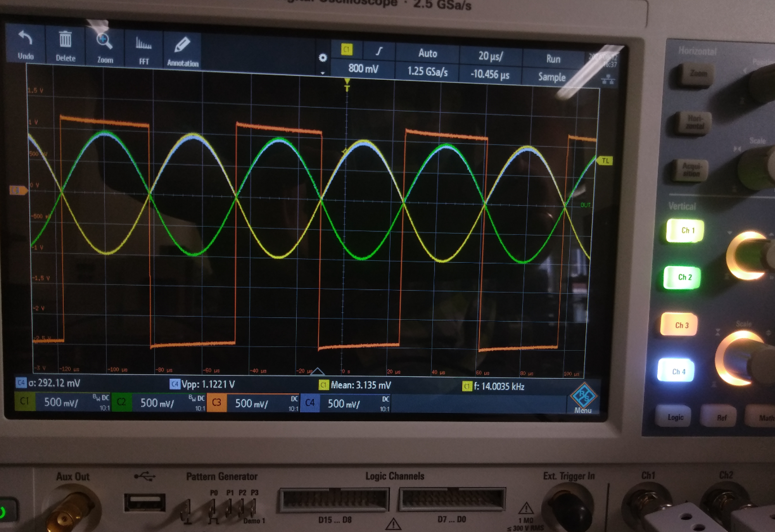
Task: Toggle the Ch 2 green button
Action: point(682,277)
